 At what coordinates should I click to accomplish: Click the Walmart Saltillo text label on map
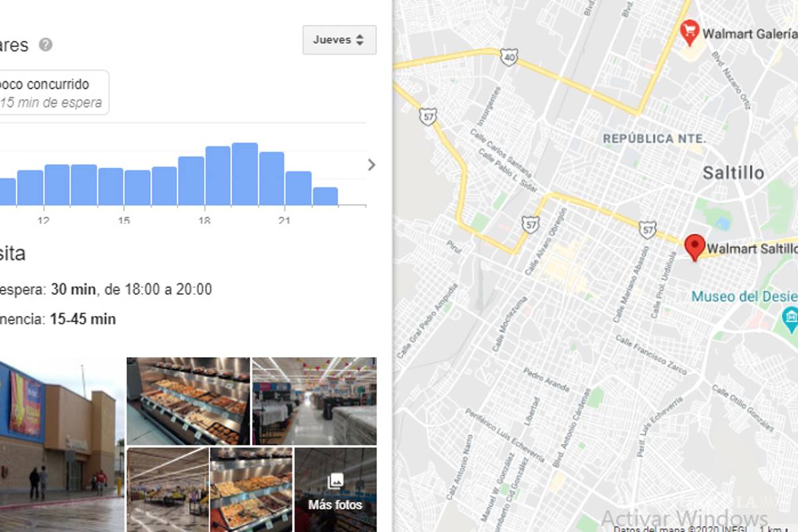tap(755, 249)
